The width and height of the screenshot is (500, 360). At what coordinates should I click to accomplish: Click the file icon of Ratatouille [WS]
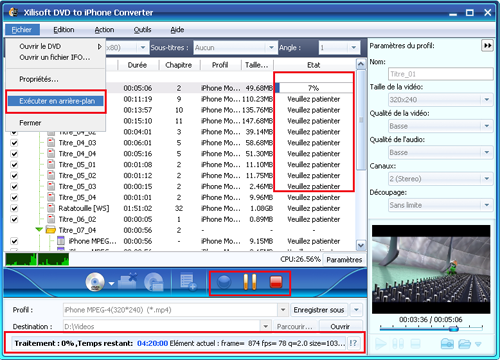pos(51,208)
